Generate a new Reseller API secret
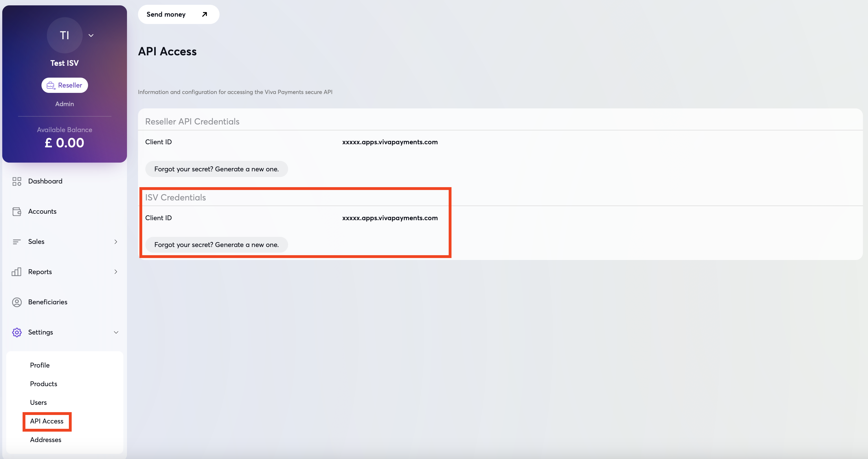Viewport: 868px width, 459px height. pos(216,169)
